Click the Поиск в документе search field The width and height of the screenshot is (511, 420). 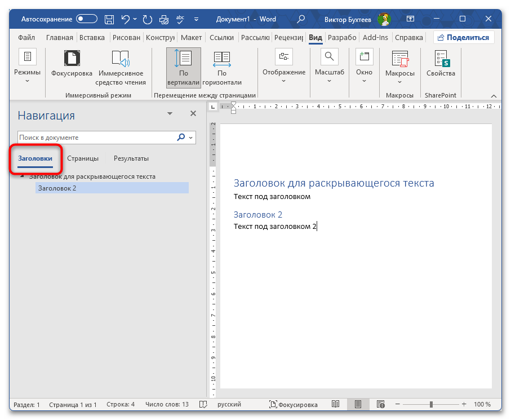click(x=96, y=138)
